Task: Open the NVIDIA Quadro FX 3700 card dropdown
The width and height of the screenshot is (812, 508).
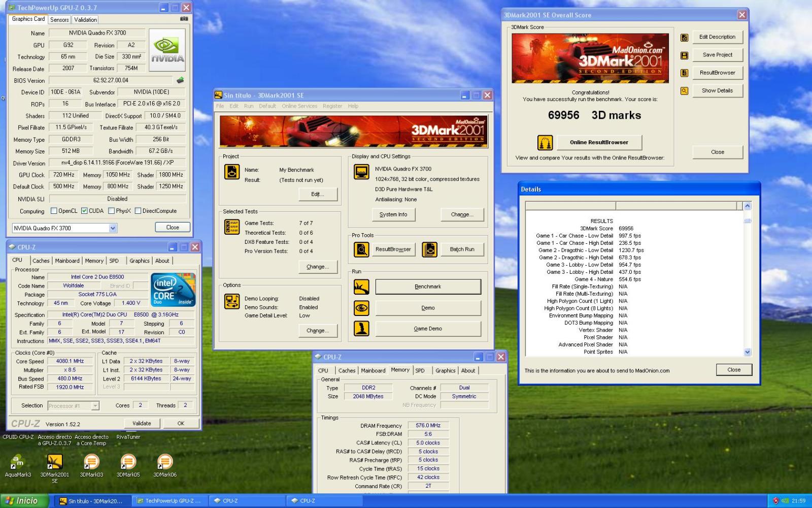Action: pos(113,229)
